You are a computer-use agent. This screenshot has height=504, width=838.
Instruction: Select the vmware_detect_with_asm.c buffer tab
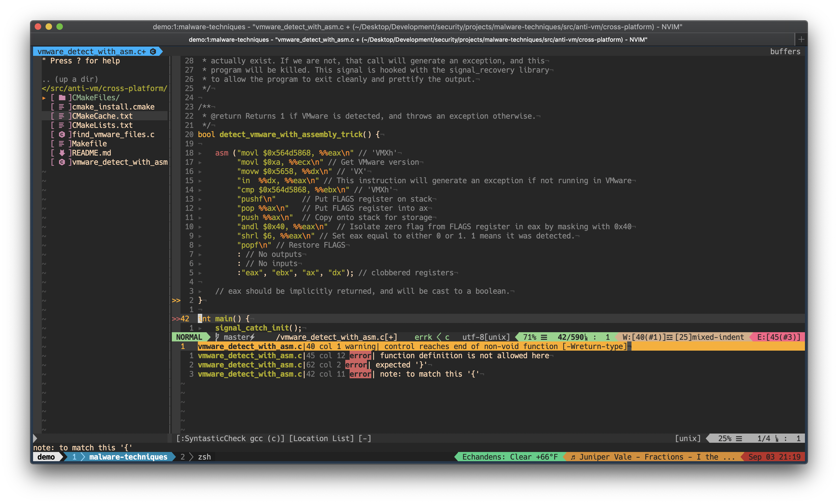click(92, 52)
